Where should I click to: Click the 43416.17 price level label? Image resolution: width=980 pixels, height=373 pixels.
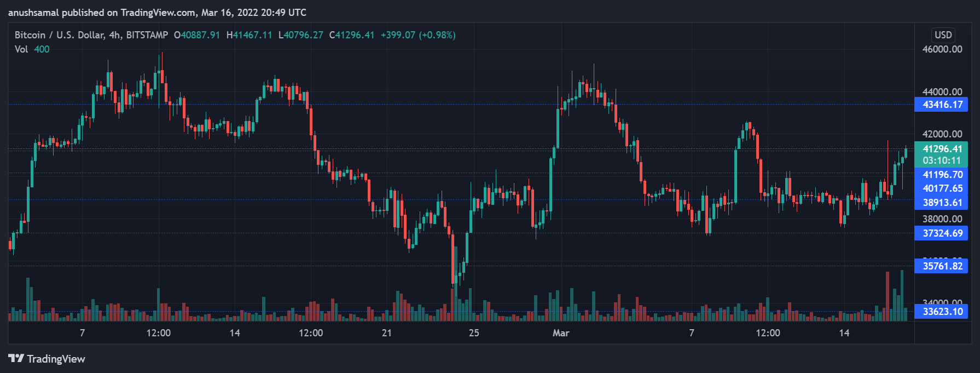942,105
